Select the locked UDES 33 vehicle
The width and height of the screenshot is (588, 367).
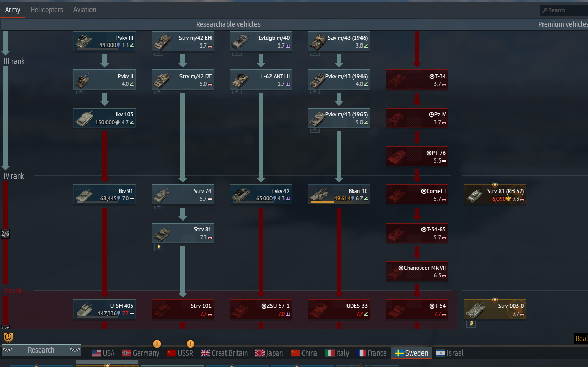click(339, 309)
